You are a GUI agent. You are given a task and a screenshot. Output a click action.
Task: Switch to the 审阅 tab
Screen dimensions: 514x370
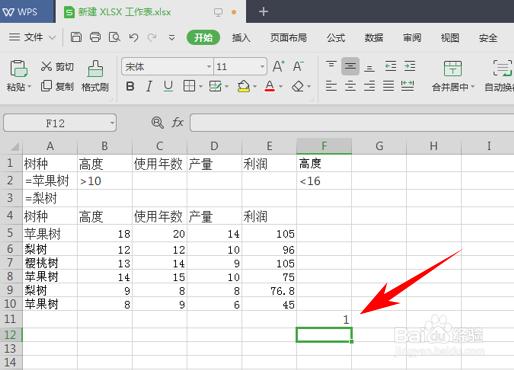(x=412, y=38)
